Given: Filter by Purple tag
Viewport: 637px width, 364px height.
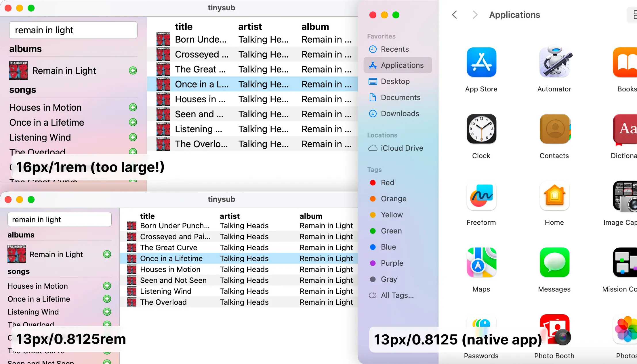Looking at the screenshot, I should (x=398, y=263).
